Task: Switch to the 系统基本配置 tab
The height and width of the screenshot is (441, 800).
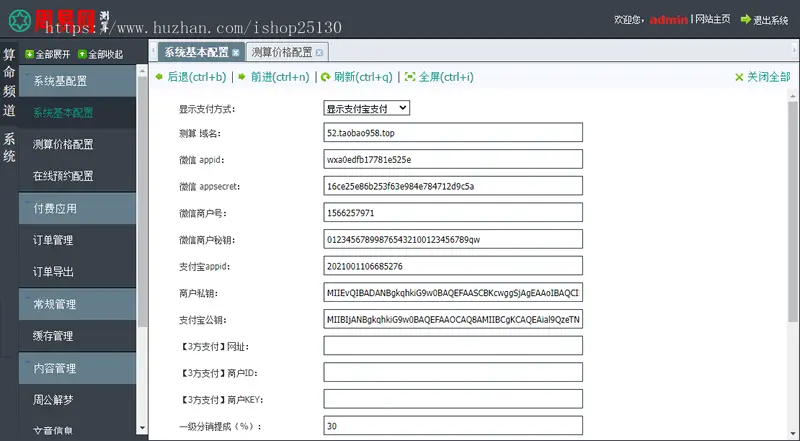Action: (x=201, y=52)
